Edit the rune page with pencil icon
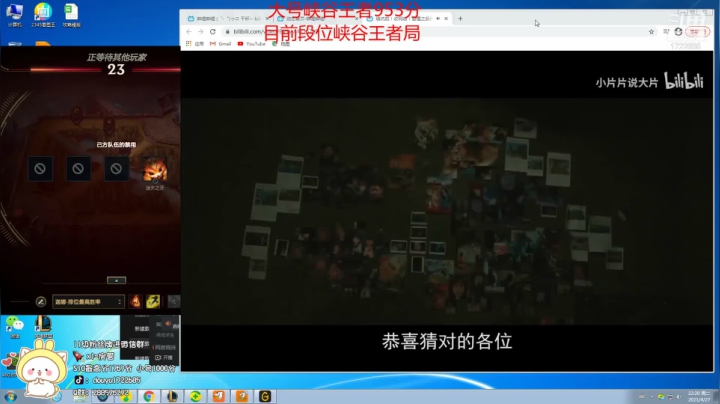The height and width of the screenshot is (404, 720). tap(40, 302)
